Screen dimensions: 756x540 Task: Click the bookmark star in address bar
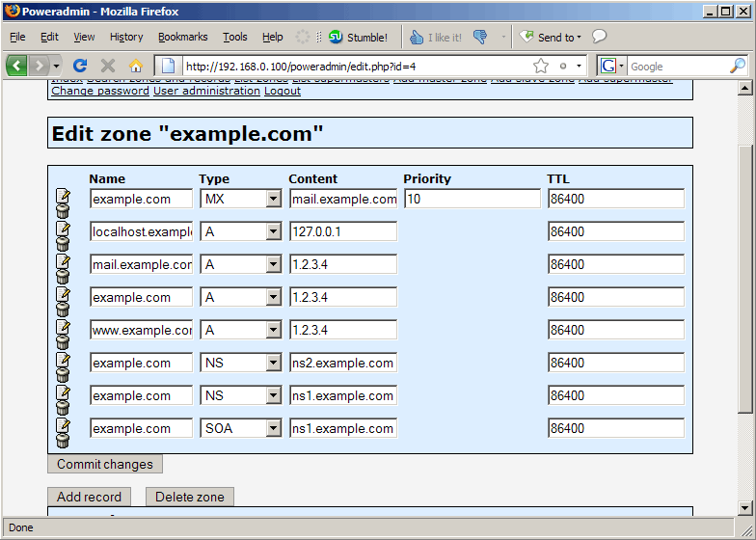540,66
